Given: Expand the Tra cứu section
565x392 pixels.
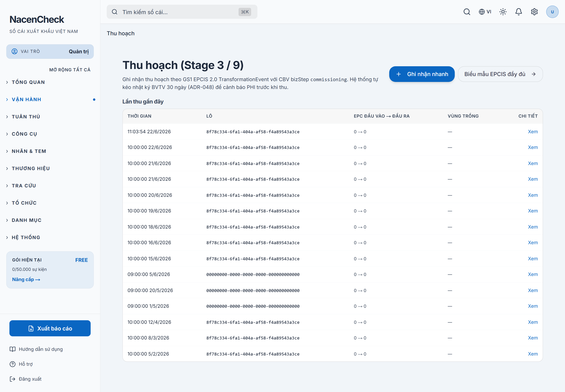Looking at the screenshot, I should click(x=50, y=186).
